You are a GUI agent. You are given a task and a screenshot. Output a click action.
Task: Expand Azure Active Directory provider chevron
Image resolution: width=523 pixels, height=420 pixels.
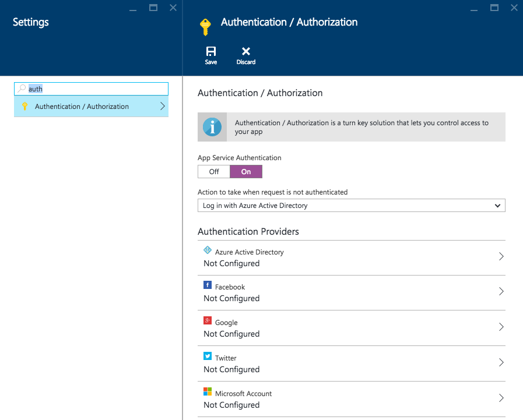(501, 256)
